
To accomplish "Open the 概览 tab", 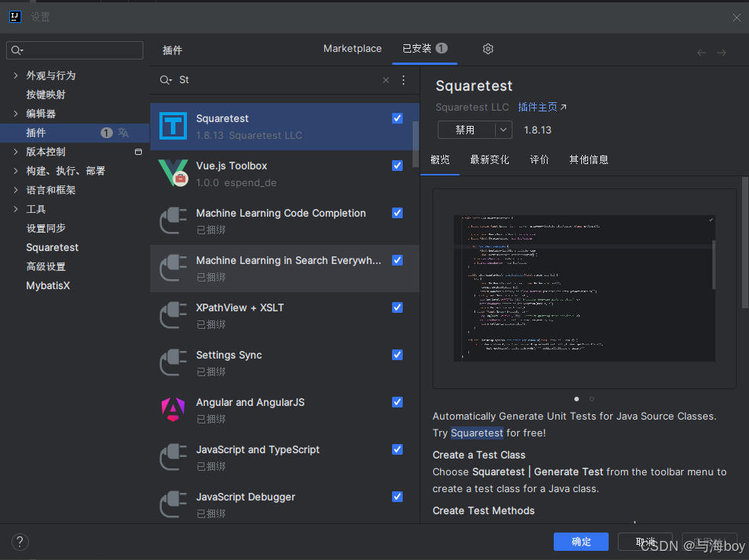I will [440, 159].
